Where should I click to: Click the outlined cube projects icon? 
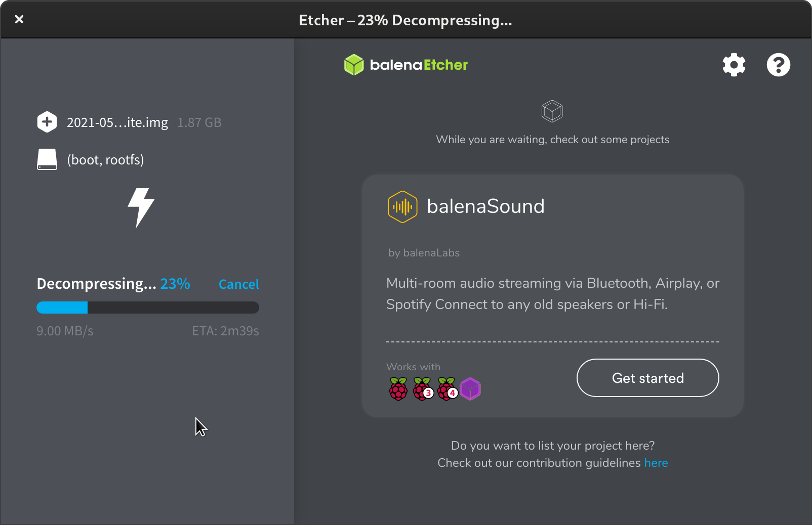click(x=552, y=111)
